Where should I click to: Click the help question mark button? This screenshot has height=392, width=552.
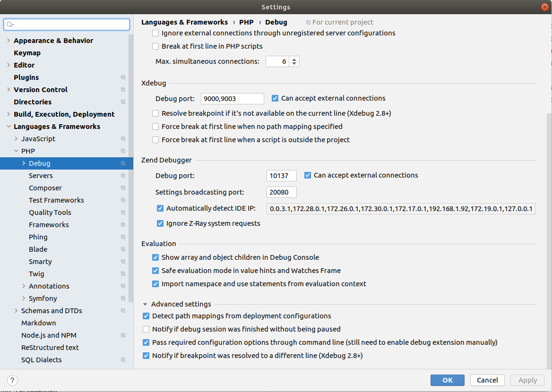[12, 380]
